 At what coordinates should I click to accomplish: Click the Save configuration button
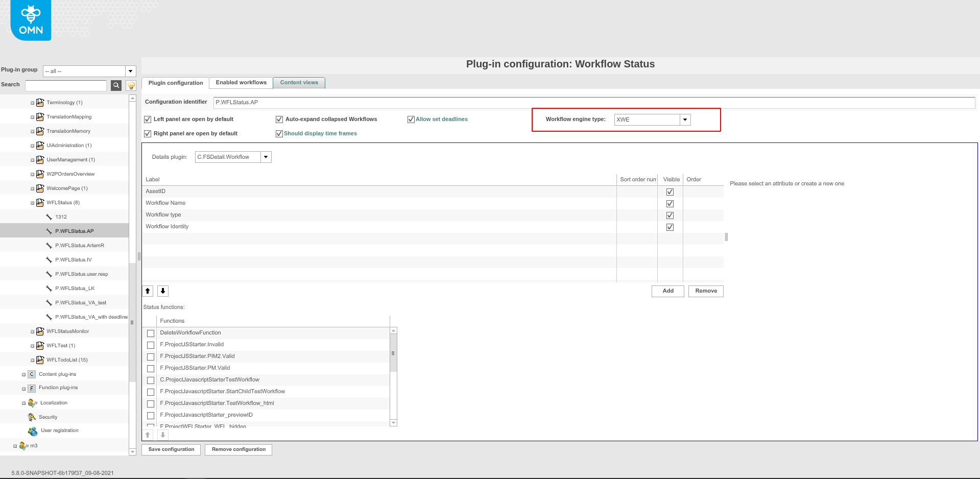171,449
